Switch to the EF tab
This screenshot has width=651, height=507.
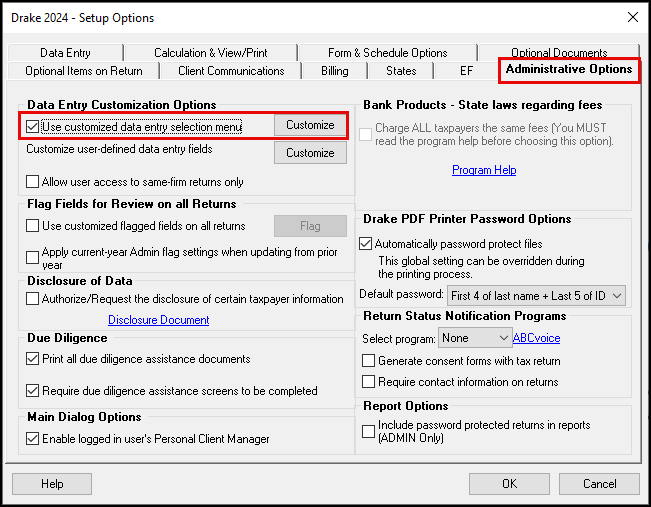pos(466,71)
